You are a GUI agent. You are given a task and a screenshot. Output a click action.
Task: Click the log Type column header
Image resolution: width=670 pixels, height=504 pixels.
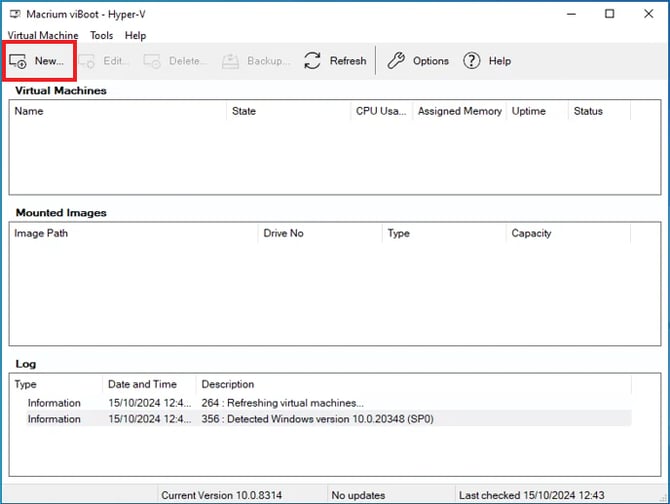point(56,384)
